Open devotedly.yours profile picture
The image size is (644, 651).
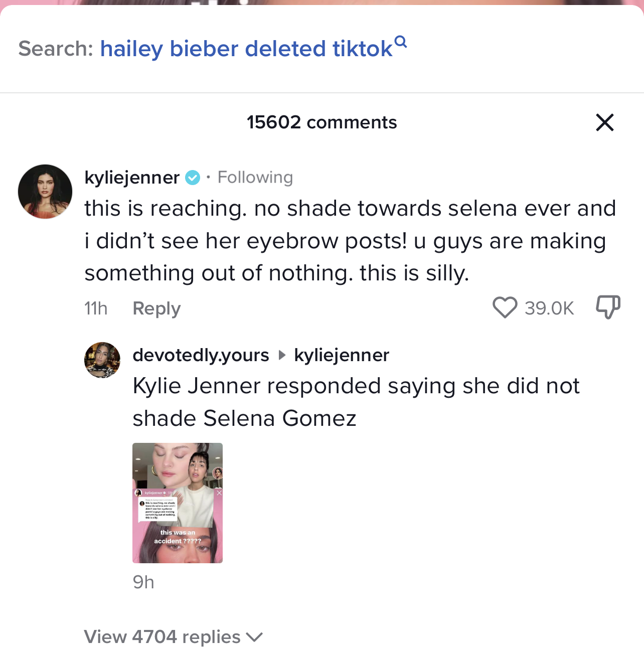point(102,360)
